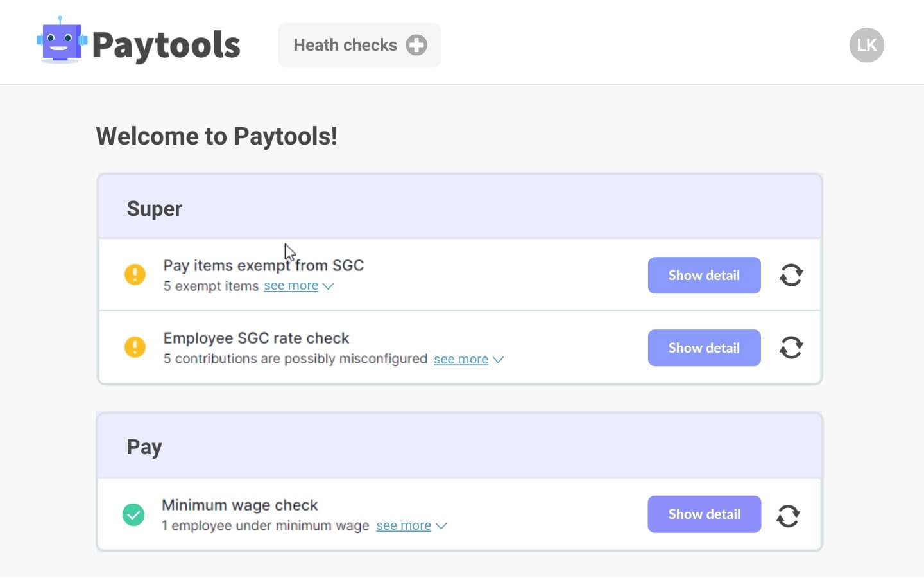Expand see more on Minimum wage check
The width and height of the screenshot is (924, 578).
point(403,525)
